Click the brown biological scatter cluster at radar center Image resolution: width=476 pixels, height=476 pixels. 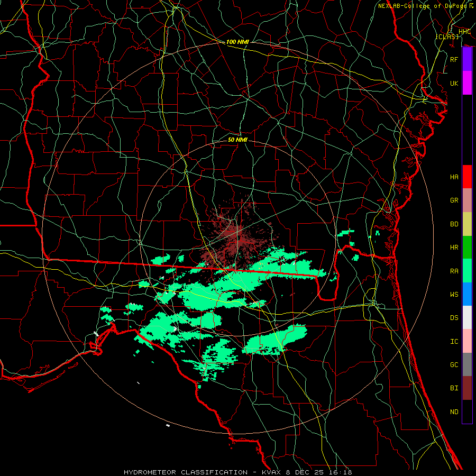tap(239, 239)
